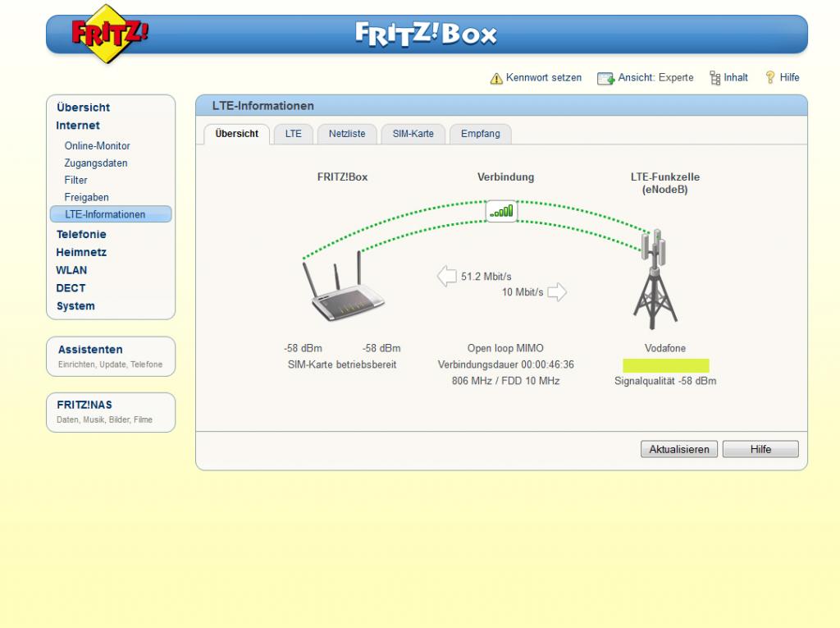Click the Ansicht view mode icon
Image resolution: width=840 pixels, height=628 pixels.
tap(605, 78)
